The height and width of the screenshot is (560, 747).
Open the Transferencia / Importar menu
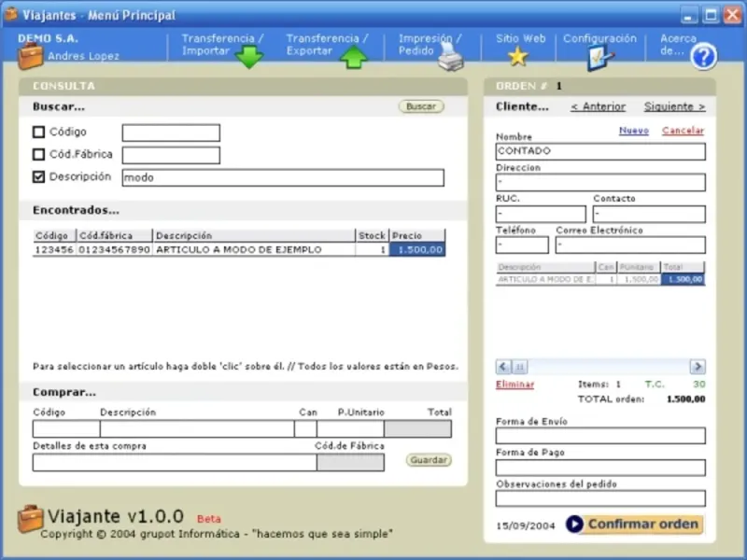point(223,44)
